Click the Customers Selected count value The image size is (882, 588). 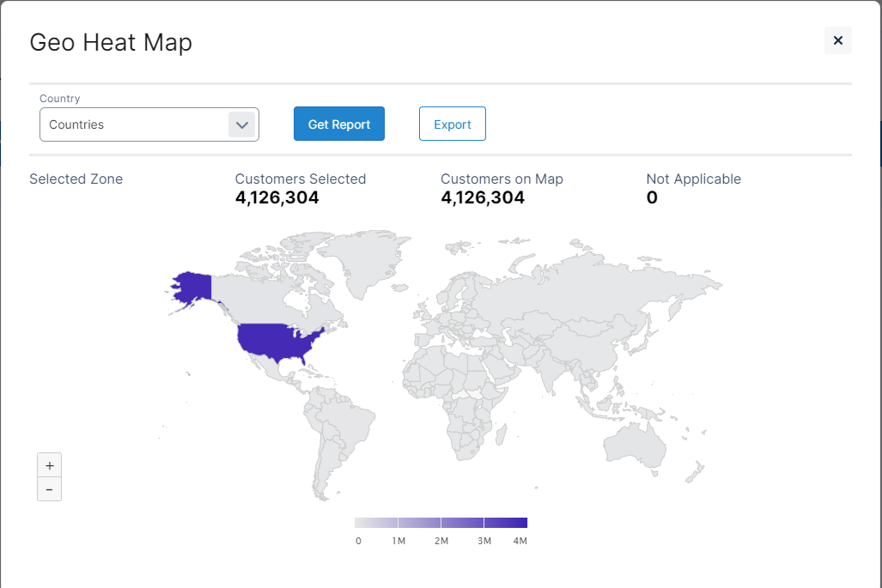pyautogui.click(x=277, y=198)
